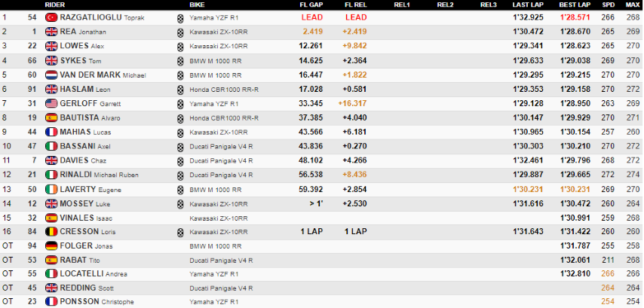Click Razgatlioglu's red best lap time 1'28.571
Screen dimensions: 644x308
point(575,17)
